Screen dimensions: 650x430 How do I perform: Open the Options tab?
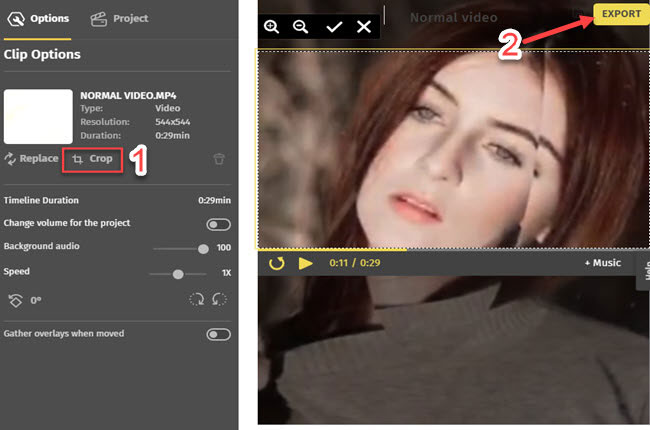[37, 19]
